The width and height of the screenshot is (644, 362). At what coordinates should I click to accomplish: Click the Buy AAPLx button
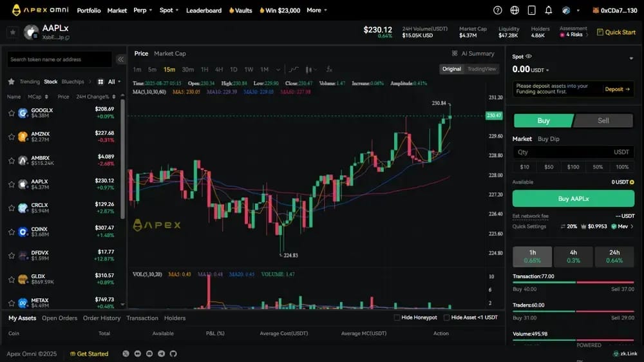tap(573, 198)
